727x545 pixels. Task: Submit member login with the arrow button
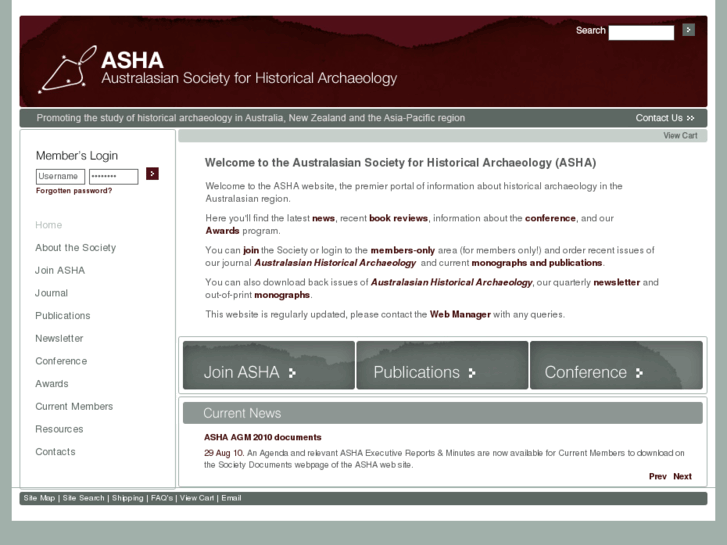pos(152,173)
